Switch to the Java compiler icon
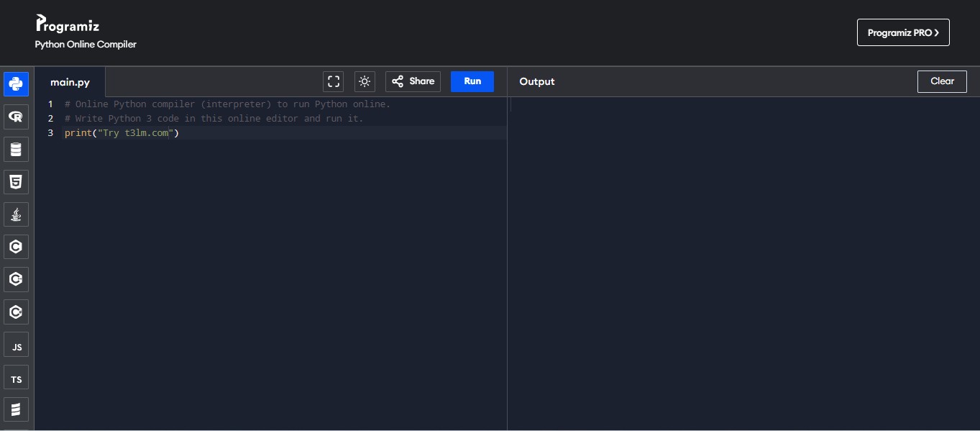Image resolution: width=980 pixels, height=431 pixels. (x=16, y=214)
